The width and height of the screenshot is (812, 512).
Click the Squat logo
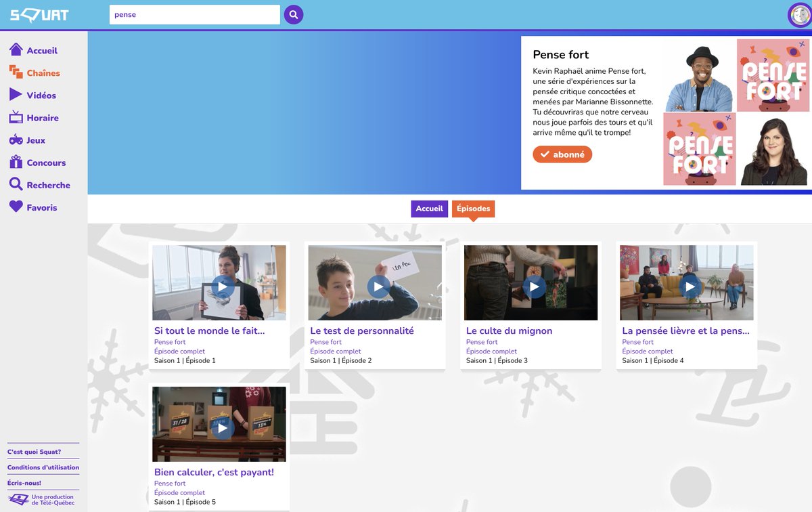pos(39,14)
